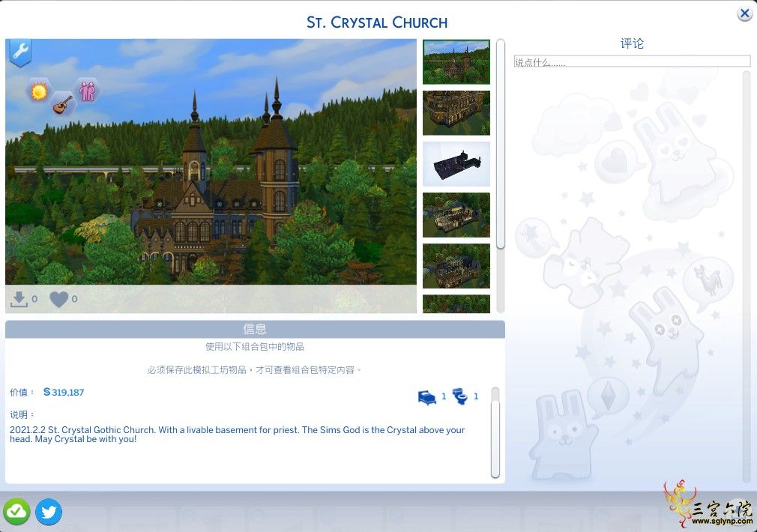This screenshot has height=532, width=757.
Task: Favorite the lot with the heart icon
Action: coord(59,299)
